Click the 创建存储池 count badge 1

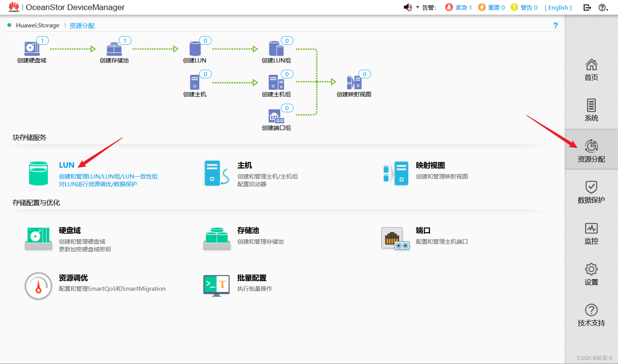click(125, 40)
